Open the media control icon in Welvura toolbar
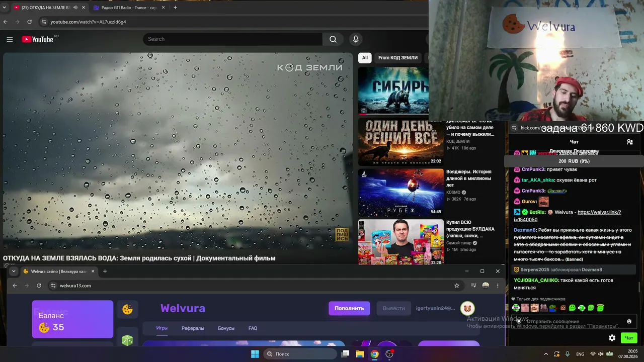Image resolution: width=644 pixels, height=362 pixels. [473, 286]
